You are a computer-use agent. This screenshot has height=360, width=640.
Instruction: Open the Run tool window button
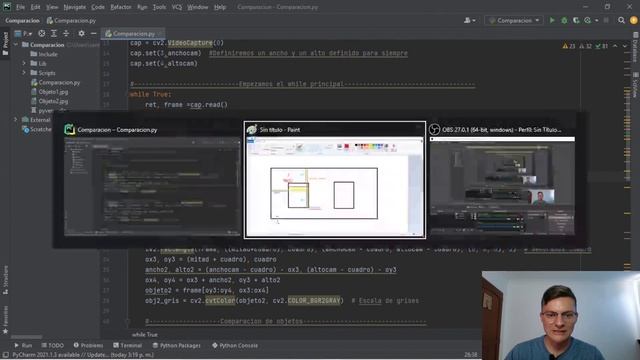point(23,345)
